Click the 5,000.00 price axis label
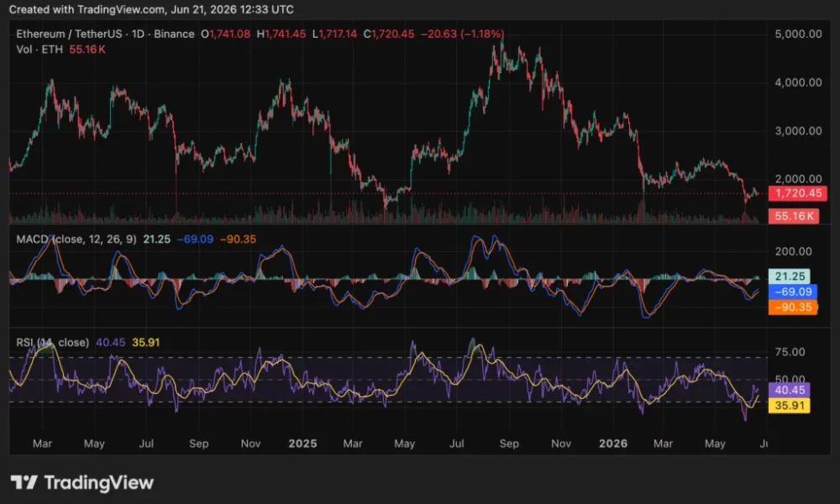Viewport: 840px width, 504px height. pyautogui.click(x=798, y=34)
